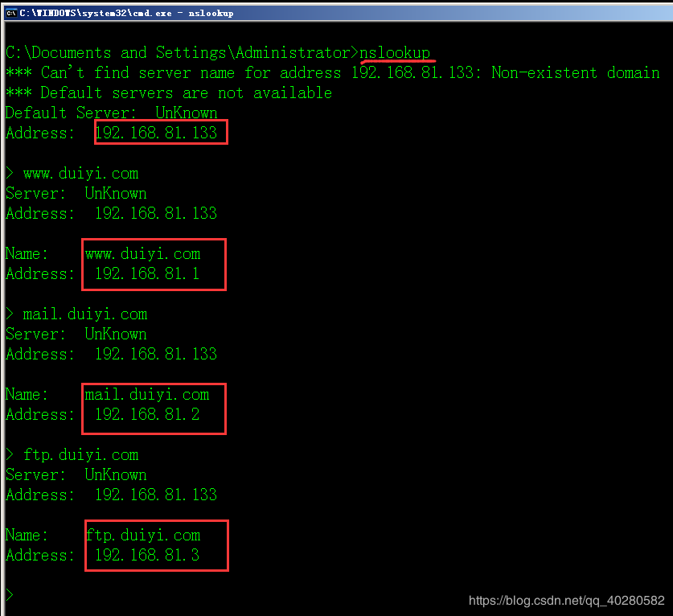Screen dimensions: 673x616
Task: Click the "Default Server: UnKnown" line
Action: pyautogui.click(x=111, y=113)
